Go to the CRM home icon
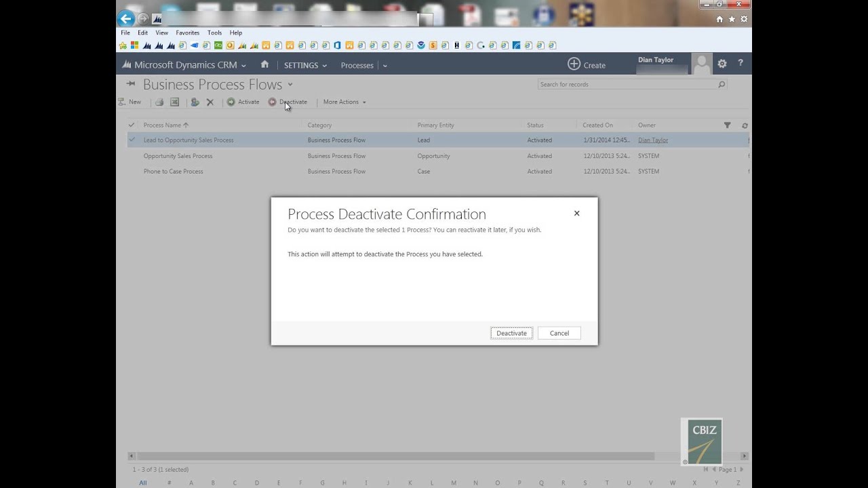This screenshot has width=868, height=488. coord(264,64)
